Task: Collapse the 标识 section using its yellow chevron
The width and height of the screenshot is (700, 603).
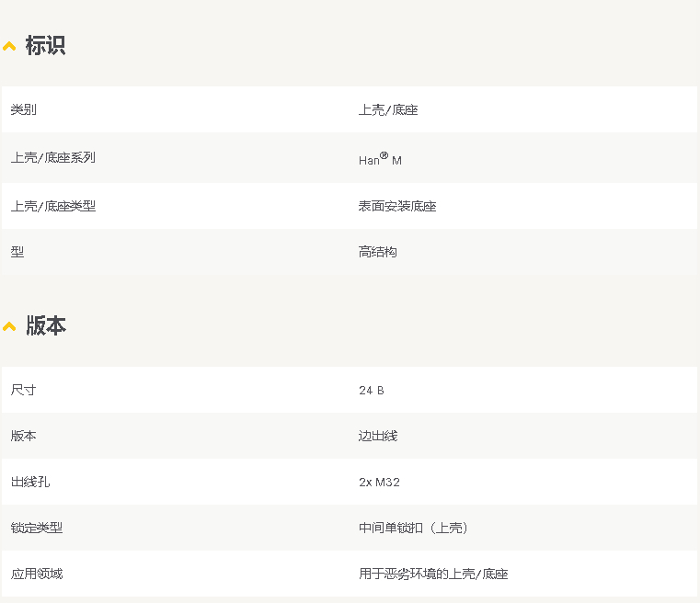Action: coord(9,46)
